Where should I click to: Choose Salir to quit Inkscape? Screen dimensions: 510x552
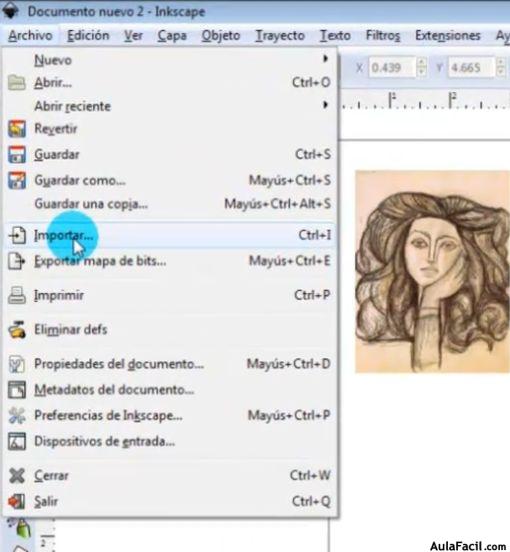(170, 501)
